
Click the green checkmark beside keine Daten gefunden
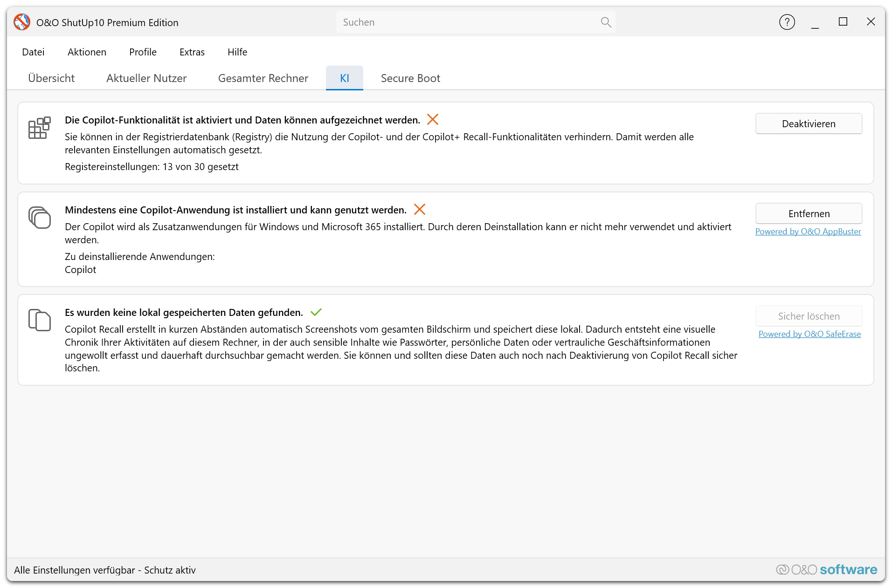click(x=316, y=312)
